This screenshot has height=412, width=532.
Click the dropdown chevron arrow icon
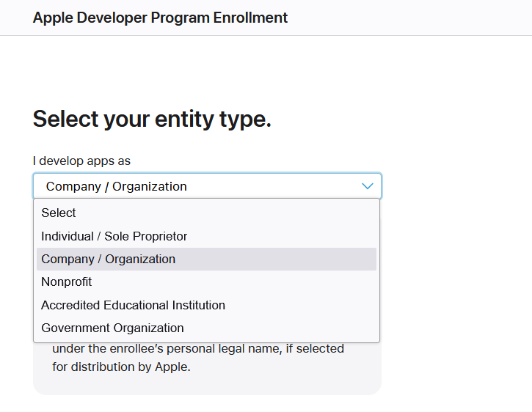coord(368,186)
